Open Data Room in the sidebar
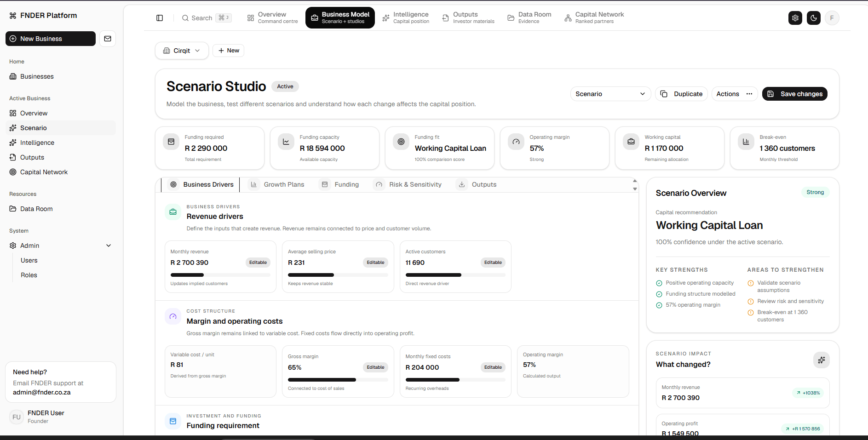Viewport: 868px width, 440px height. tap(61, 209)
